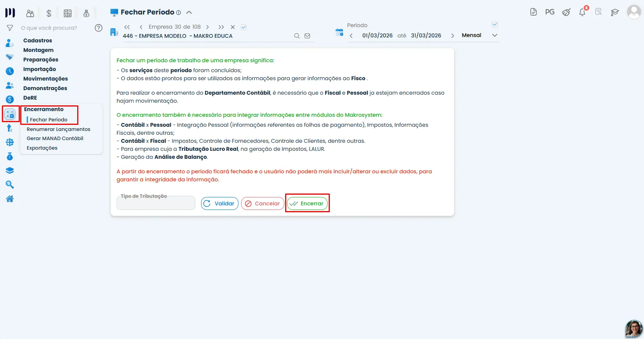Open the document icon in top right
This screenshot has height=339, width=644.
[534, 12]
